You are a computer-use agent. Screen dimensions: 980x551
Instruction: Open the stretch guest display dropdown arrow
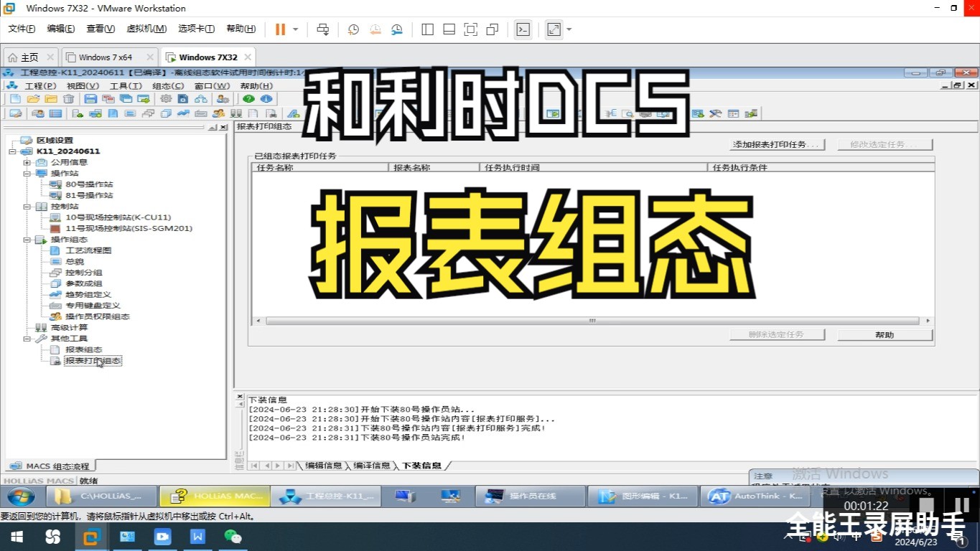coord(569,29)
